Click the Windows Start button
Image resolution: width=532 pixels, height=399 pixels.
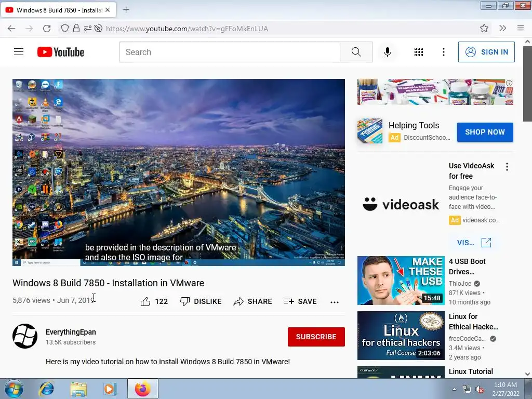pyautogui.click(x=14, y=389)
